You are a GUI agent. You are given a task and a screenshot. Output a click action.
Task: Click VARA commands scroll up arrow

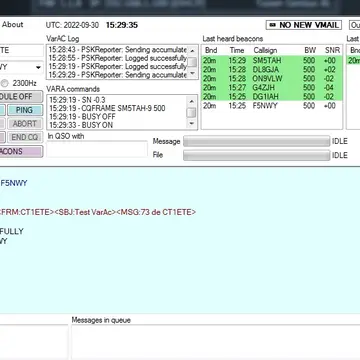(x=192, y=101)
